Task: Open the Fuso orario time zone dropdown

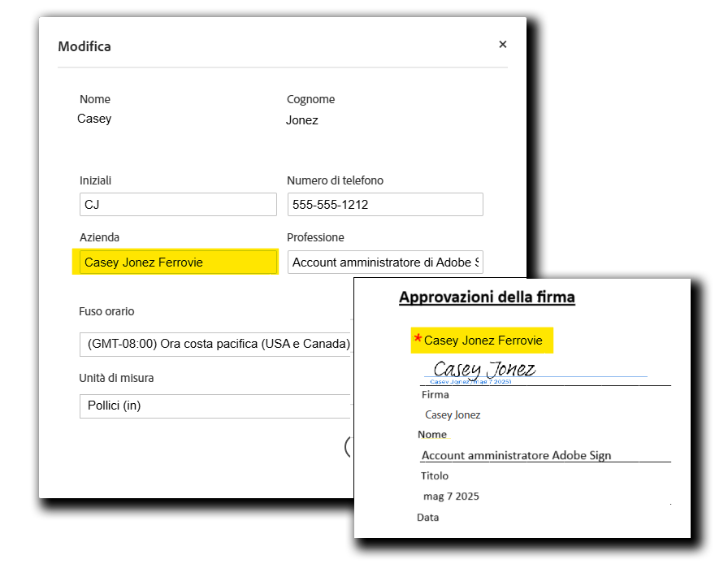Action: tap(216, 345)
